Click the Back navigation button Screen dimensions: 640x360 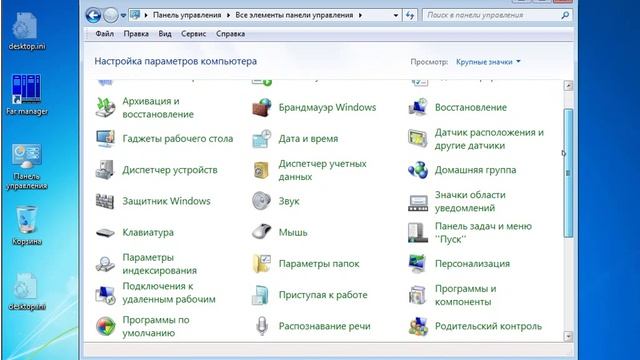tap(93, 16)
